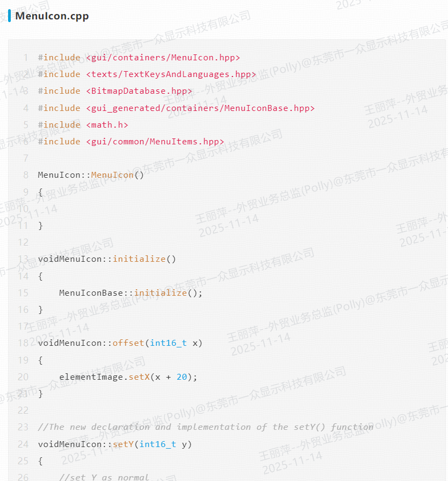Click the gui/common/MenuItems.hpp include path

click(x=154, y=142)
